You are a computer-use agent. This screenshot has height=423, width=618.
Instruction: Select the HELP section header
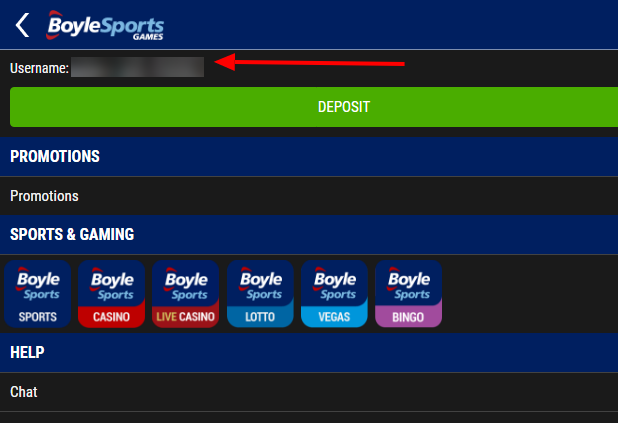click(309, 352)
